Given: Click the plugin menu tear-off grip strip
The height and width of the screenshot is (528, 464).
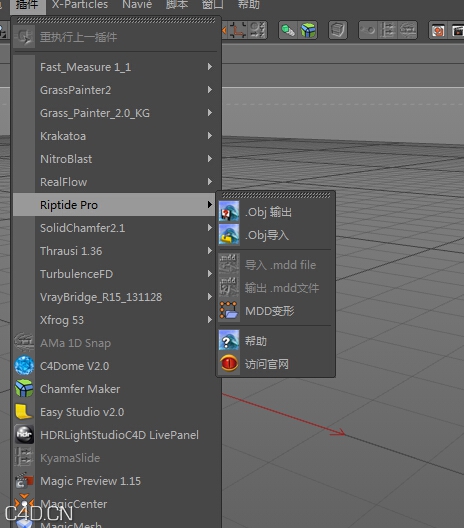Looking at the screenshot, I should 116,21.
